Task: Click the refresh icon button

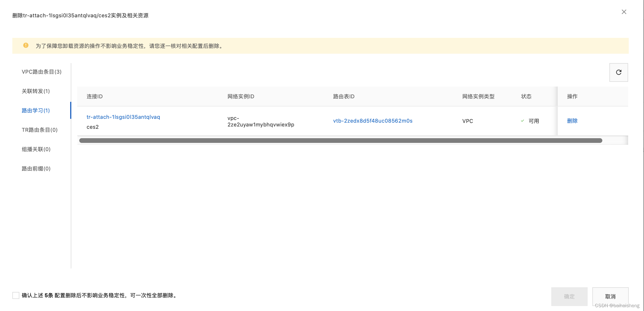Action: pyautogui.click(x=618, y=72)
